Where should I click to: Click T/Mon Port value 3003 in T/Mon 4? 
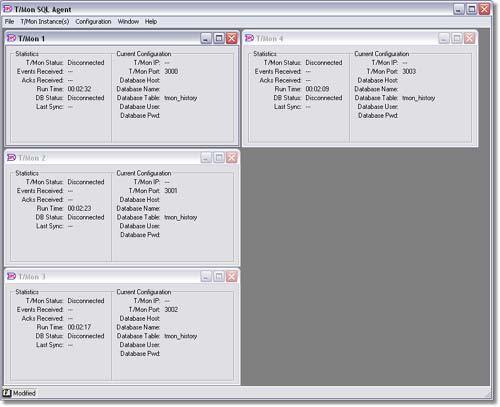coord(409,71)
